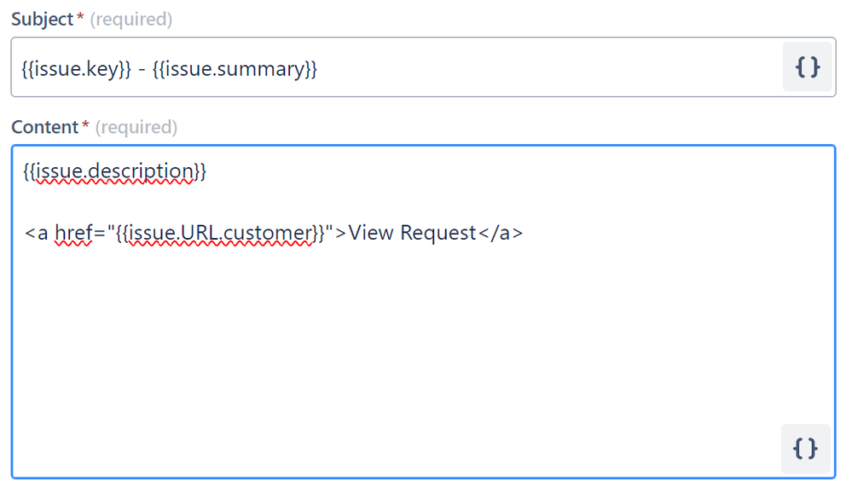Click the (required) hint beside Content

136,128
